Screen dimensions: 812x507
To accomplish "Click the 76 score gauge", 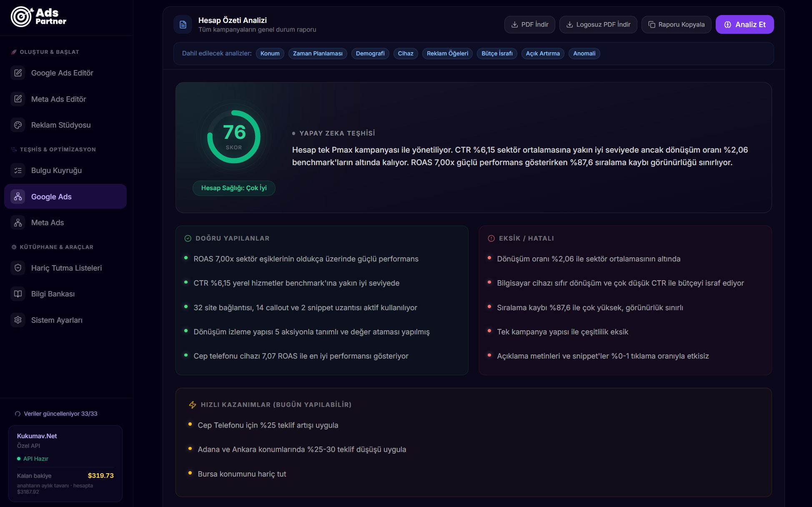I will click(234, 137).
